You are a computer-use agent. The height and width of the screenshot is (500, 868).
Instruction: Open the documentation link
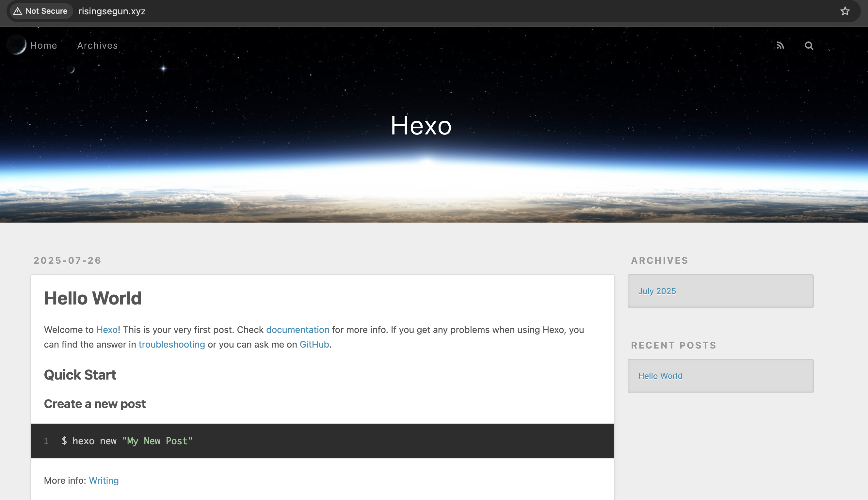[297, 330]
